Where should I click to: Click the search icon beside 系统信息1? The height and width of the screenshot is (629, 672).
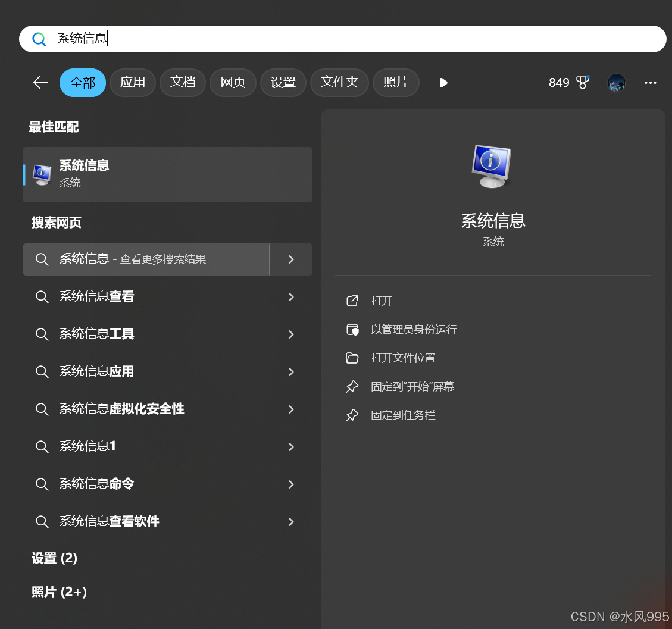click(x=42, y=446)
